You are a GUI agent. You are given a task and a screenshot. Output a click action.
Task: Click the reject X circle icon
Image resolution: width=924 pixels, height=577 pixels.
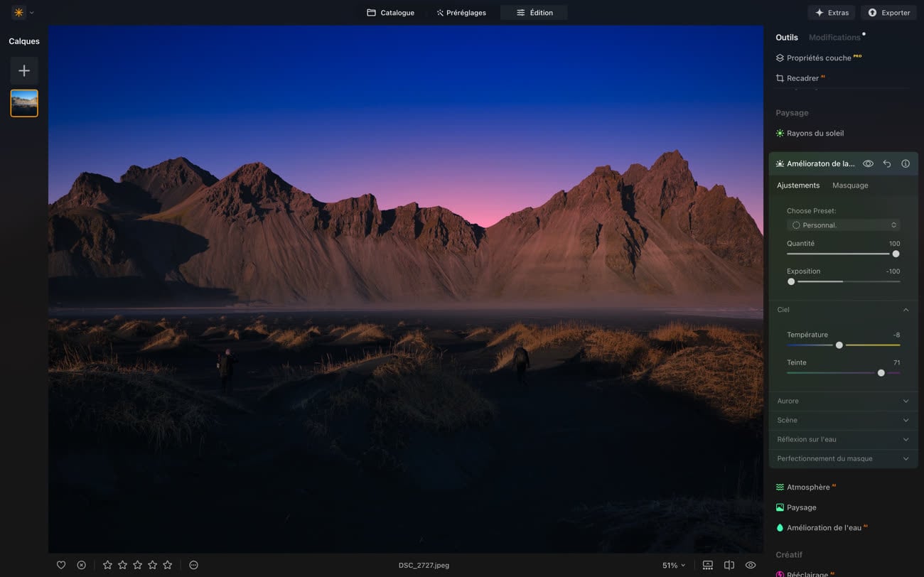(x=82, y=565)
